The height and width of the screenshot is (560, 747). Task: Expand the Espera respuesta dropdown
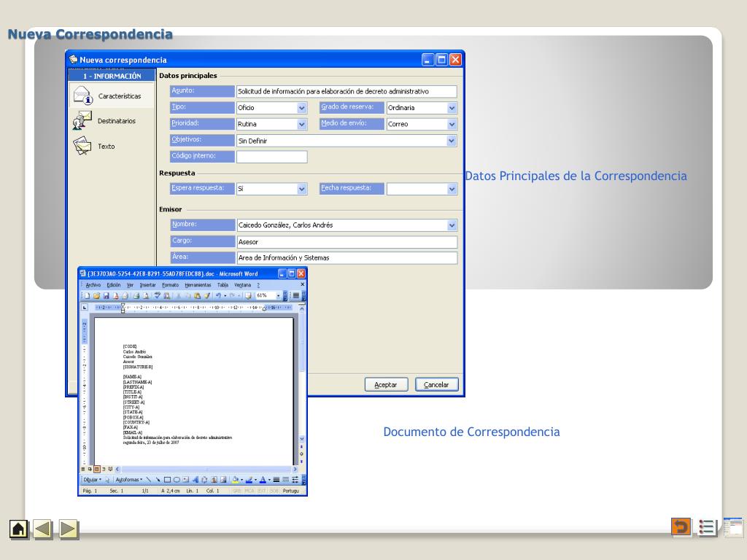click(x=301, y=189)
